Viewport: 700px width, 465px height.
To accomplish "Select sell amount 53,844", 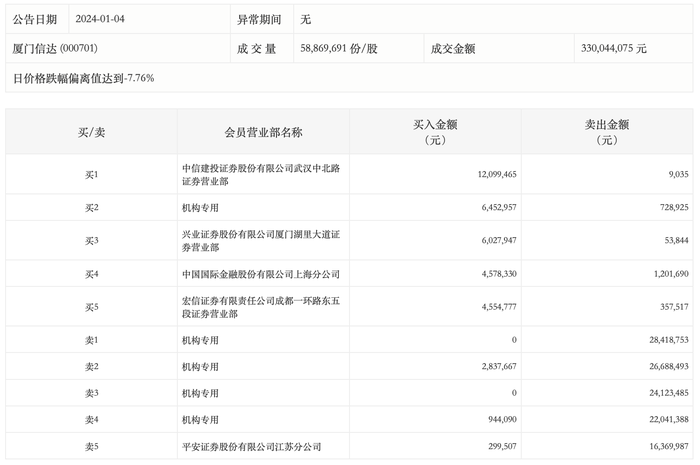I will [676, 241].
